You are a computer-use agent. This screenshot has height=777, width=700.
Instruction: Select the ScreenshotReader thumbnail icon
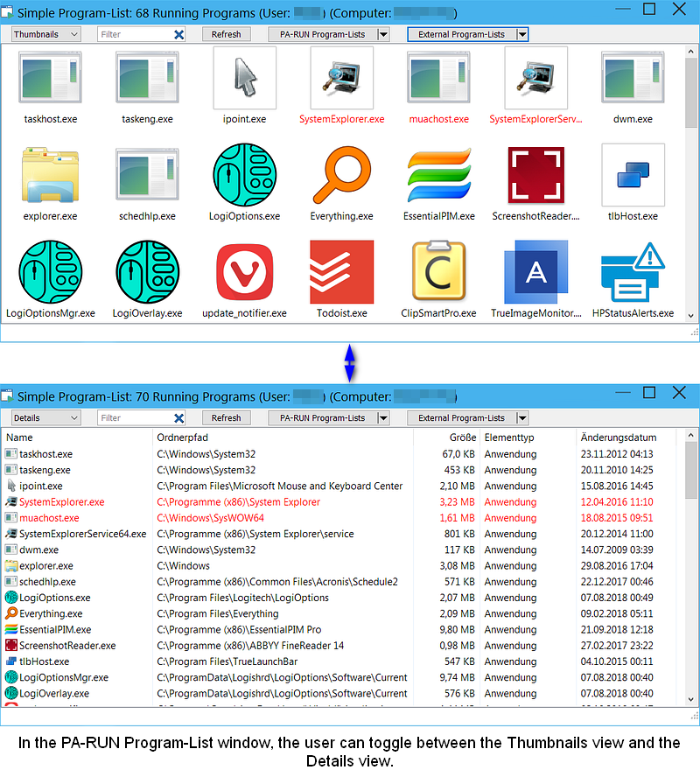535,174
